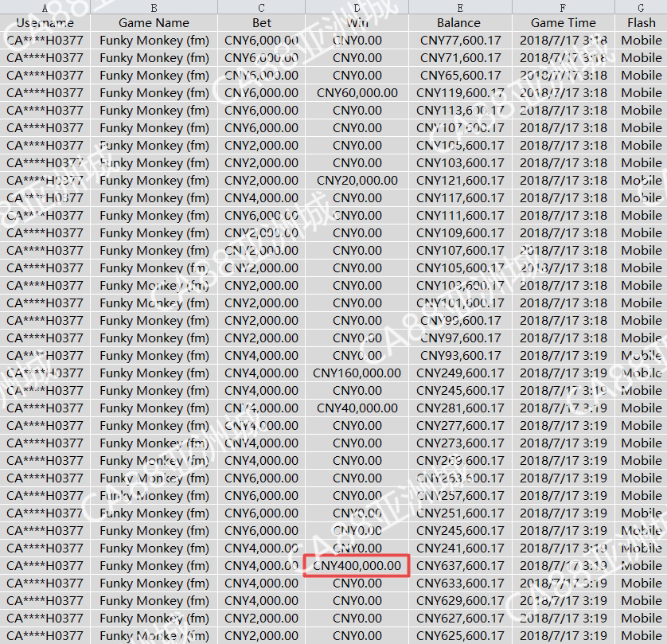Select column B header
667x644 pixels.
click(x=154, y=7)
